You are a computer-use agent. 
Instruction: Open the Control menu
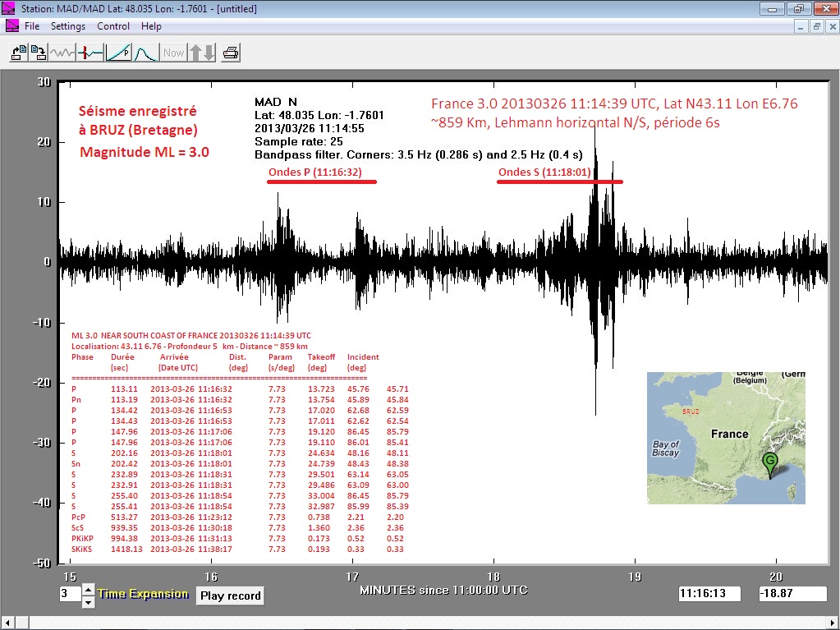click(113, 26)
